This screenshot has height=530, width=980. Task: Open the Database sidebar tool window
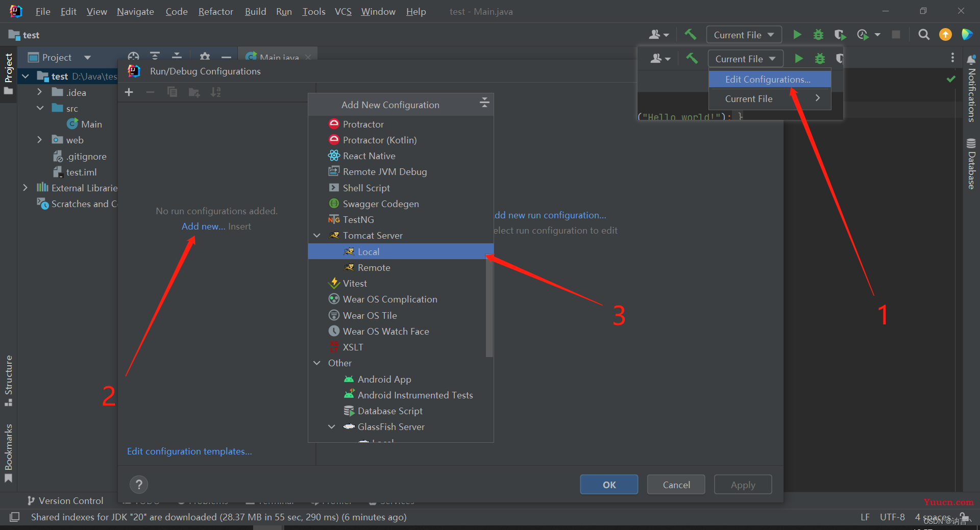971,164
